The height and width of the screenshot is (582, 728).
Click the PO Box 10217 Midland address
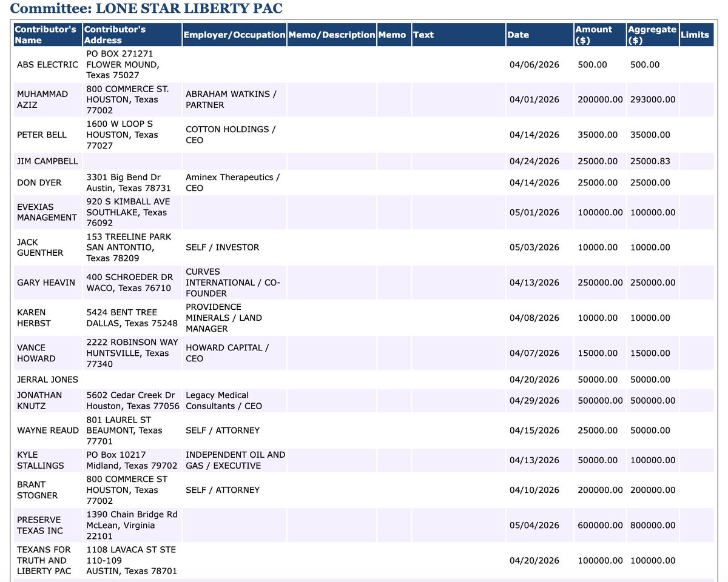132,460
